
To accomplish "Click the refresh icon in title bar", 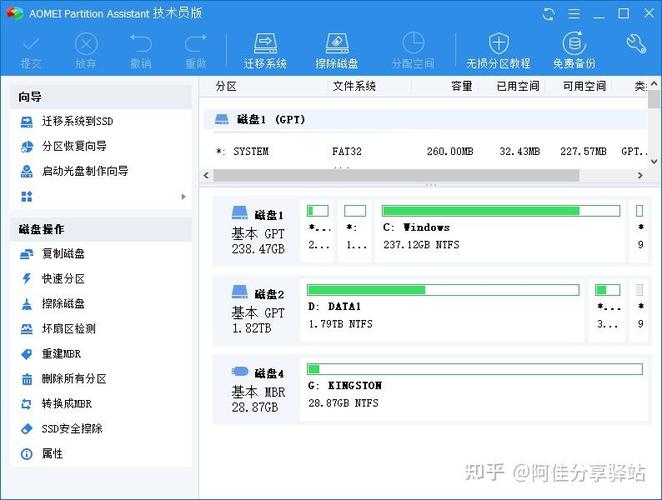I will click(x=548, y=14).
